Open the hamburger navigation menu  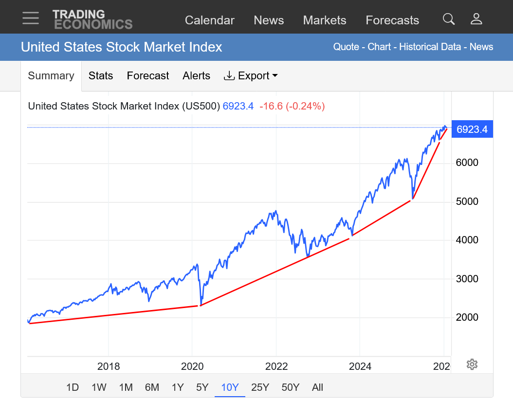[x=31, y=18]
